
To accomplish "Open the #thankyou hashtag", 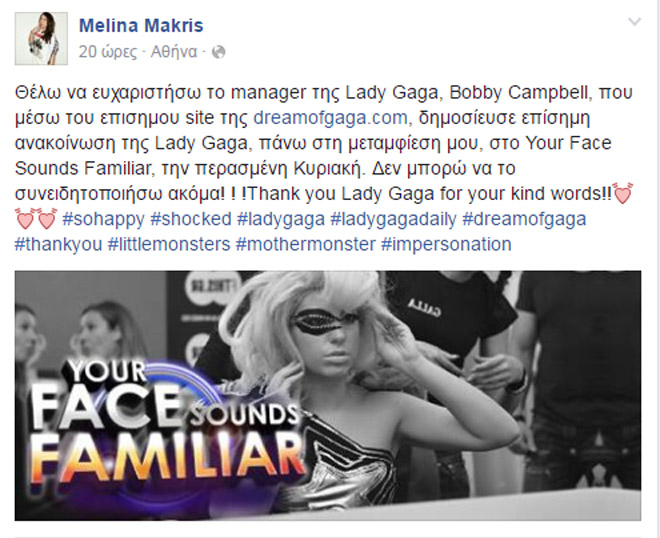I will (x=59, y=245).
